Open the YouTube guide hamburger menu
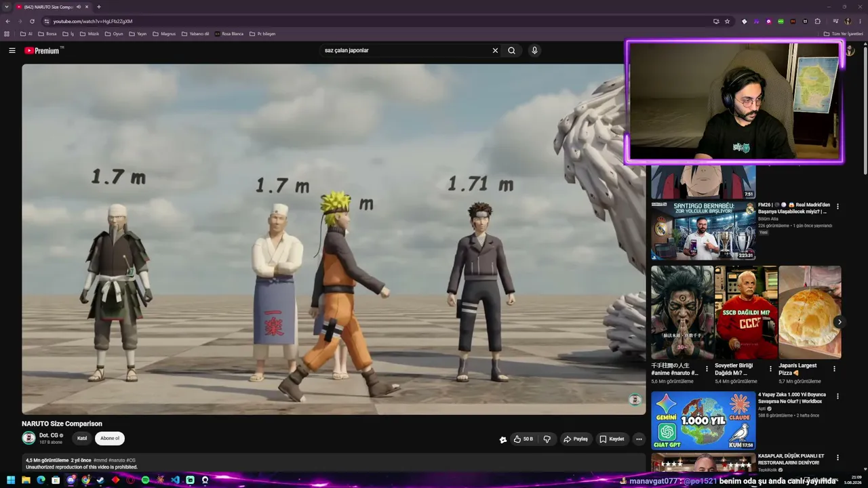The width and height of the screenshot is (868, 488). 12,50
